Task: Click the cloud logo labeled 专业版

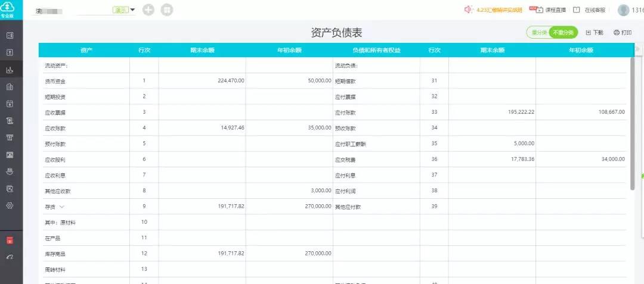Action: [x=8, y=9]
